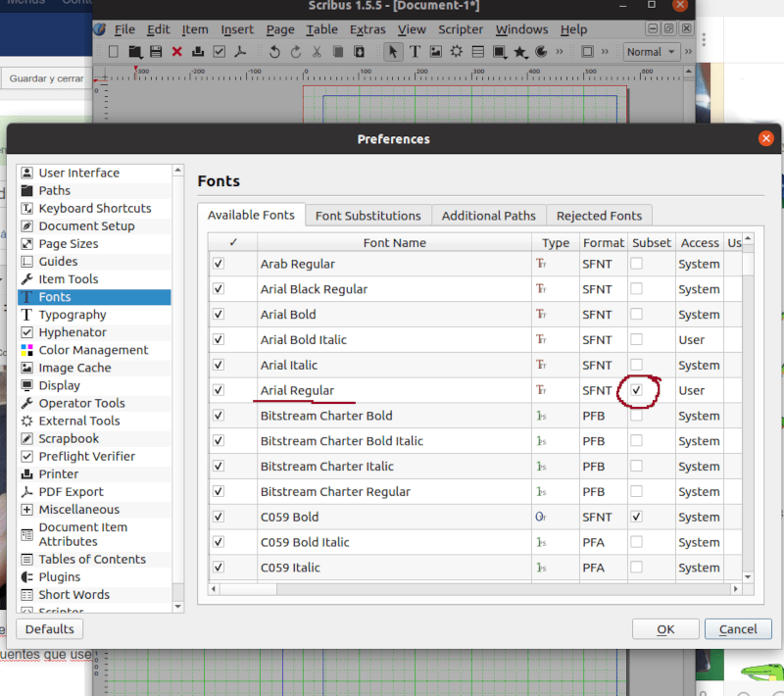Click the rightmost toolbar overflow chevron
The image size is (784, 696).
pyautogui.click(x=689, y=52)
